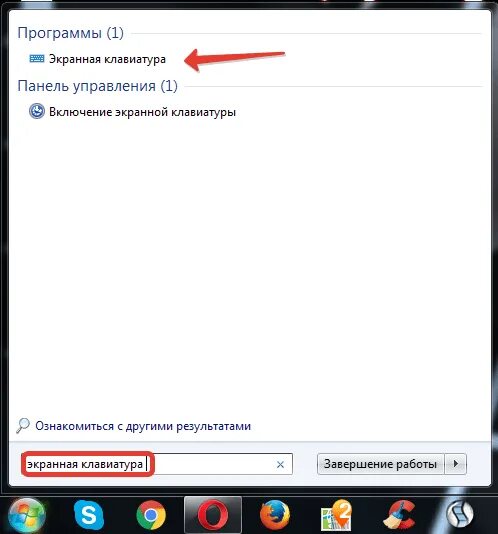Click the magnifier icon beside other results

(23, 425)
